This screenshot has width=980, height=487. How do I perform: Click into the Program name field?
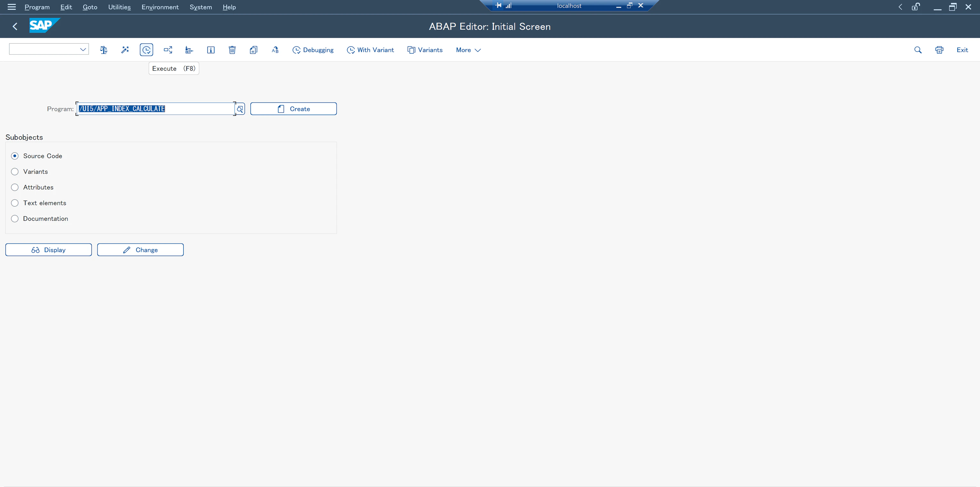tap(156, 109)
